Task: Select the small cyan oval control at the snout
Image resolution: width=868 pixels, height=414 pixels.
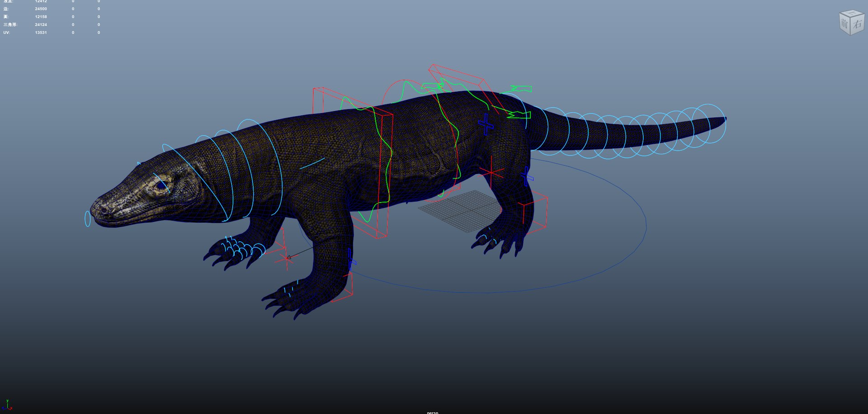Action: tap(87, 219)
